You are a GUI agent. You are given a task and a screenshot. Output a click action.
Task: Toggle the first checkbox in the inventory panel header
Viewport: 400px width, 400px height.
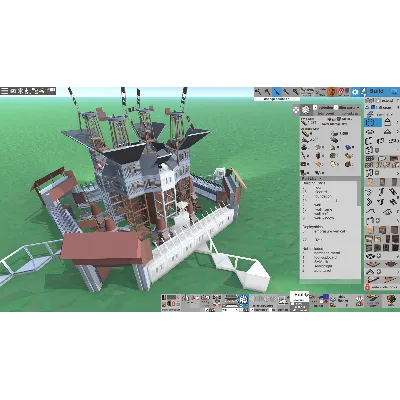click(x=315, y=107)
